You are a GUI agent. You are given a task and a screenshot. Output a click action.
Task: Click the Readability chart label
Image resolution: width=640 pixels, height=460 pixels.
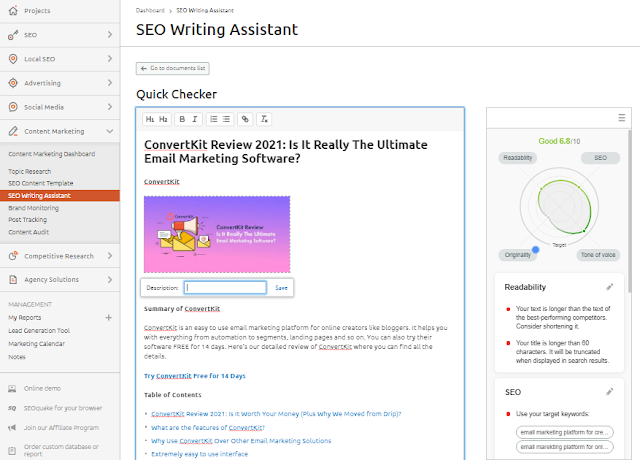click(518, 158)
